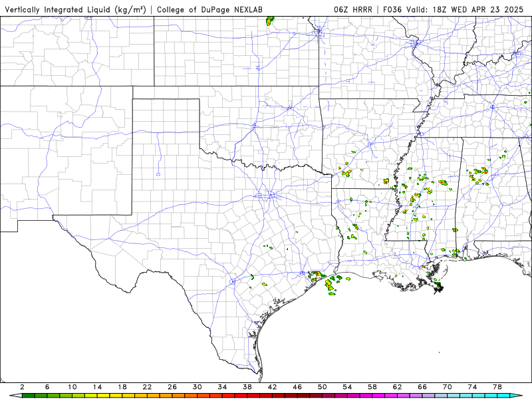Click the 'F036 Valid: 18Z WED APR 23 2025' text

[x=454, y=9]
